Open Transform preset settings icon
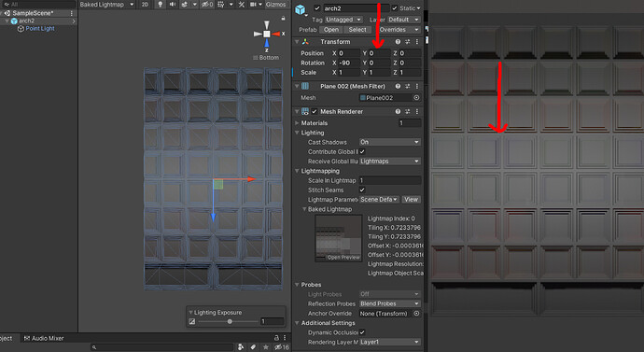644x352 pixels. 408,42
